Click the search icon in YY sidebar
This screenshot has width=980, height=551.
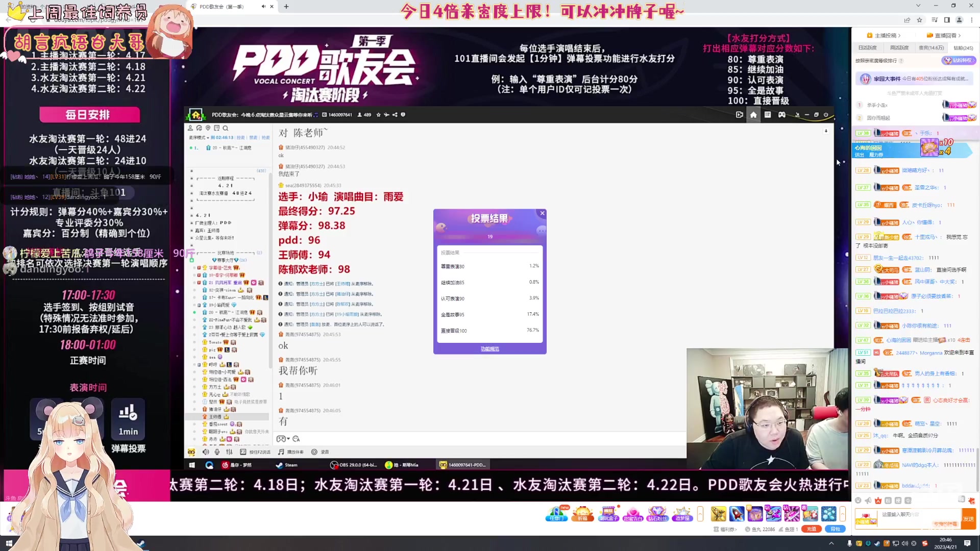coord(225,128)
